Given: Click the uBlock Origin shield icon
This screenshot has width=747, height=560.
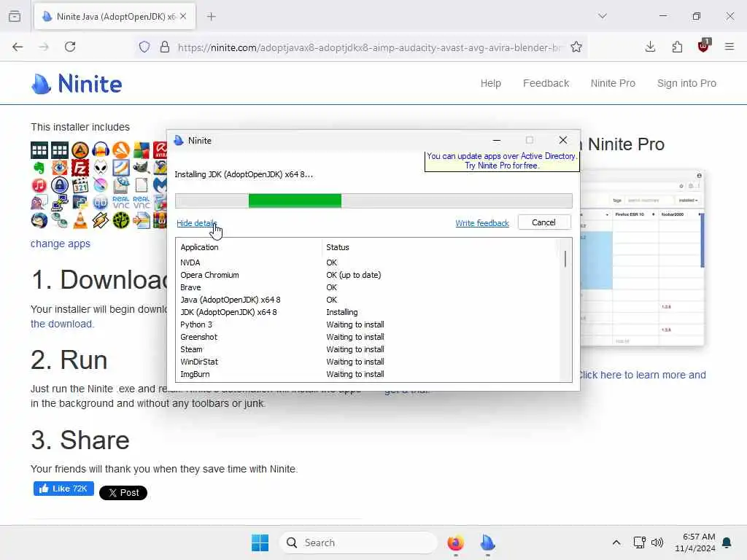Looking at the screenshot, I should click(703, 46).
